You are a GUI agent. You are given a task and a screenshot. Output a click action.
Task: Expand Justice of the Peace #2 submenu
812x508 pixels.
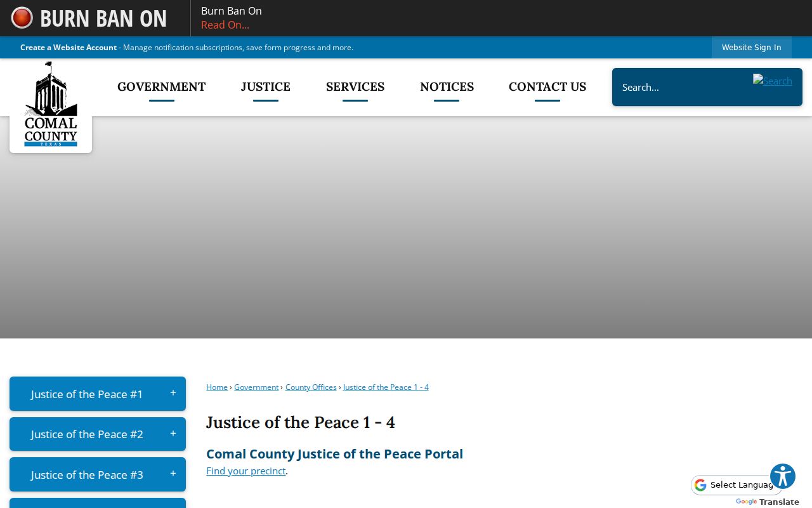click(173, 434)
